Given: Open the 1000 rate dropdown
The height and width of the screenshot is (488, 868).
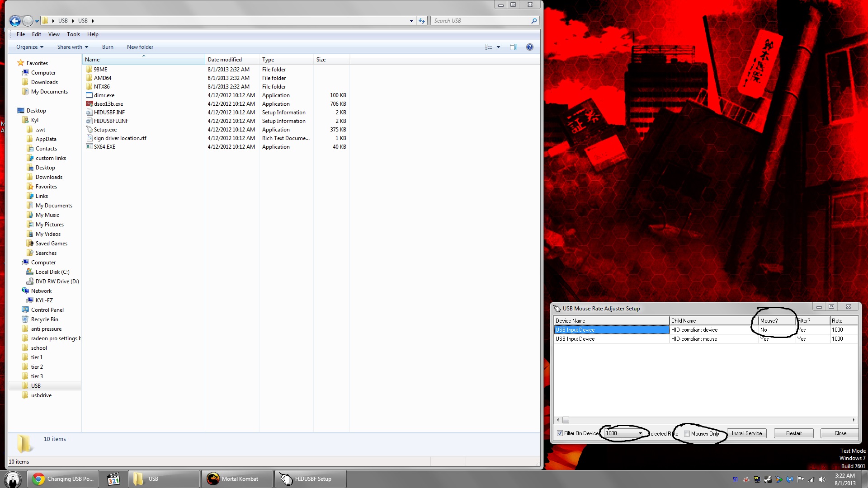Looking at the screenshot, I should (640, 433).
